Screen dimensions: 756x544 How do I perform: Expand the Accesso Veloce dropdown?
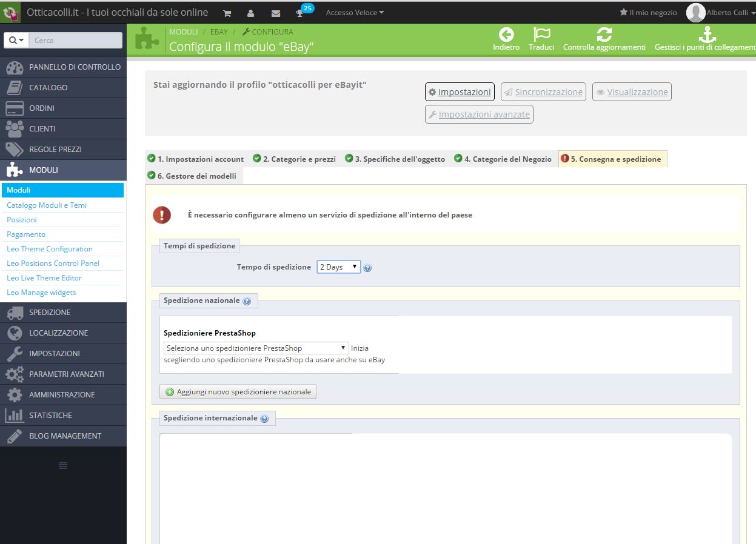coord(355,13)
